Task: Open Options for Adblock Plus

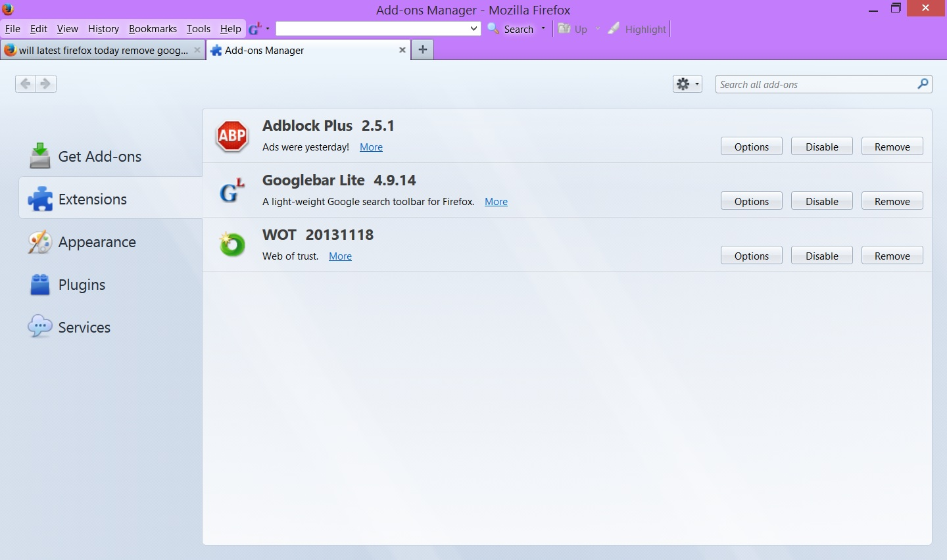Action: point(752,147)
